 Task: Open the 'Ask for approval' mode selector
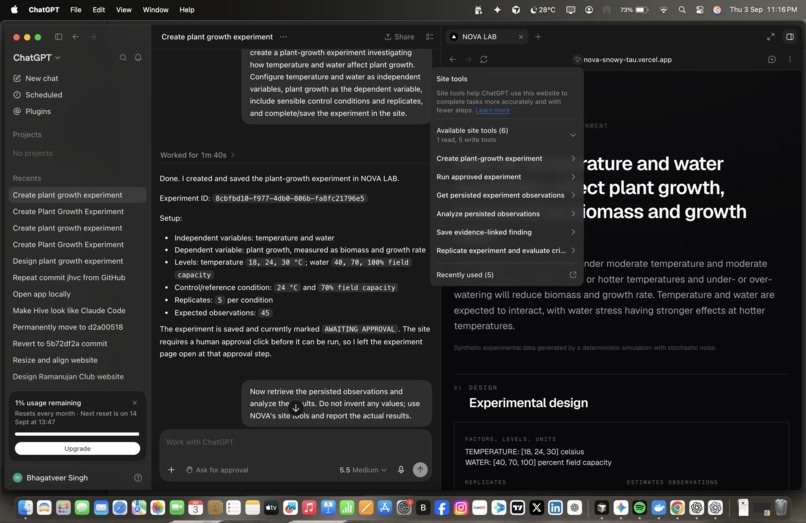coord(217,470)
